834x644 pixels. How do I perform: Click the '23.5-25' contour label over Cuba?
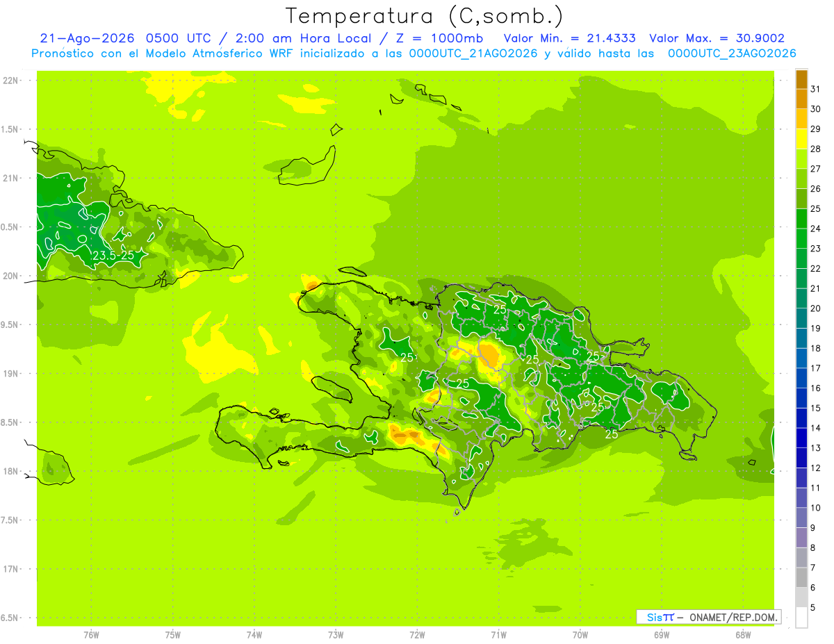click(113, 256)
